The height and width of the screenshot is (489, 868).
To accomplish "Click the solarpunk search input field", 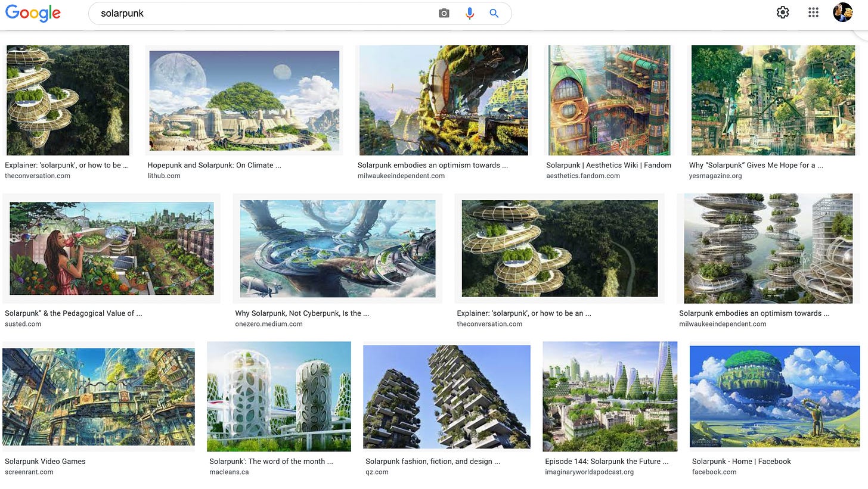I will click(262, 13).
